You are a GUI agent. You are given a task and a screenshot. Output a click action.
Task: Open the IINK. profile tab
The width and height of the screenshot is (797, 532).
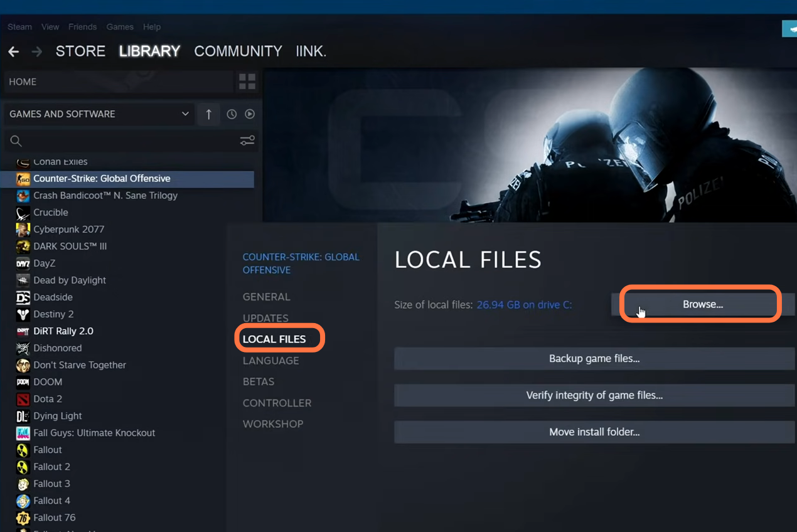(311, 51)
